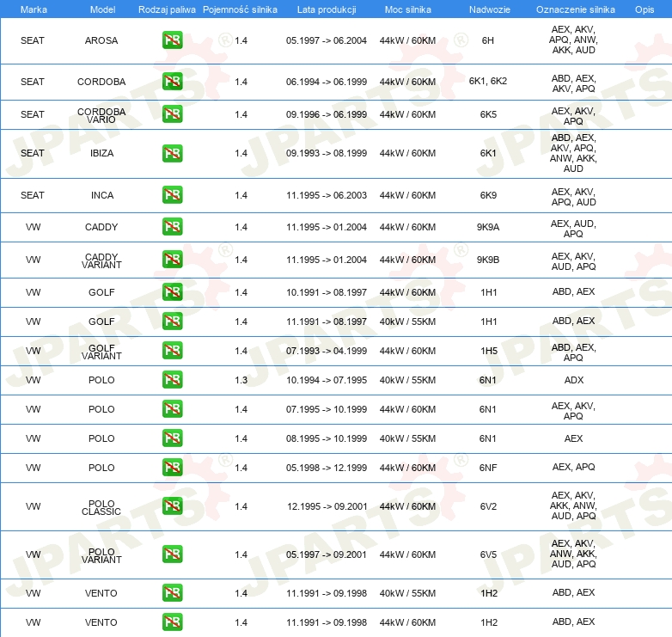
Task: Click body code 9K9A
Action: point(488,227)
